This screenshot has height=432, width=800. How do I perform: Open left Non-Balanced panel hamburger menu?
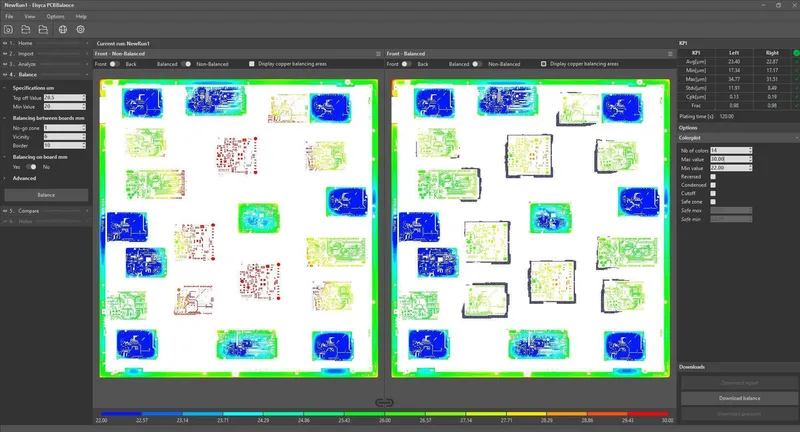(x=378, y=54)
